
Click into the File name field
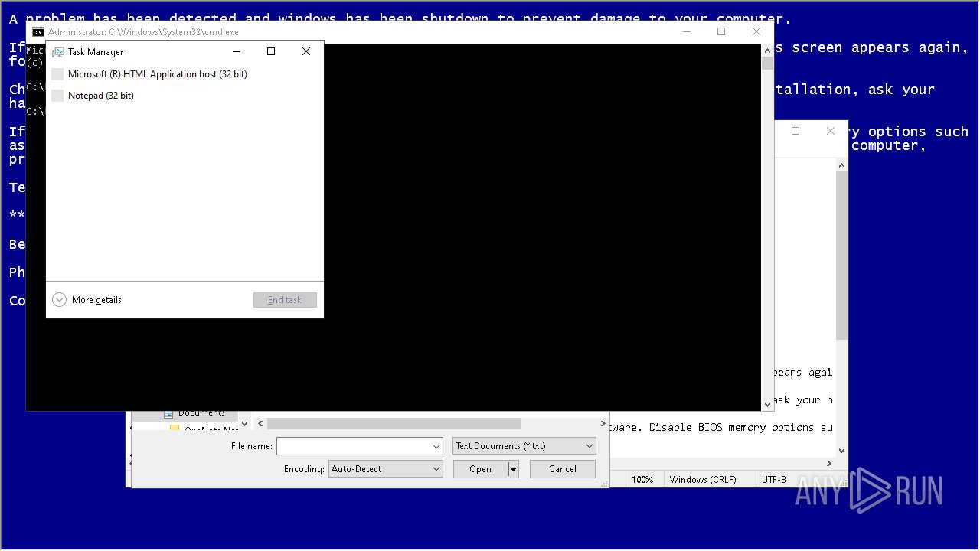pos(354,446)
